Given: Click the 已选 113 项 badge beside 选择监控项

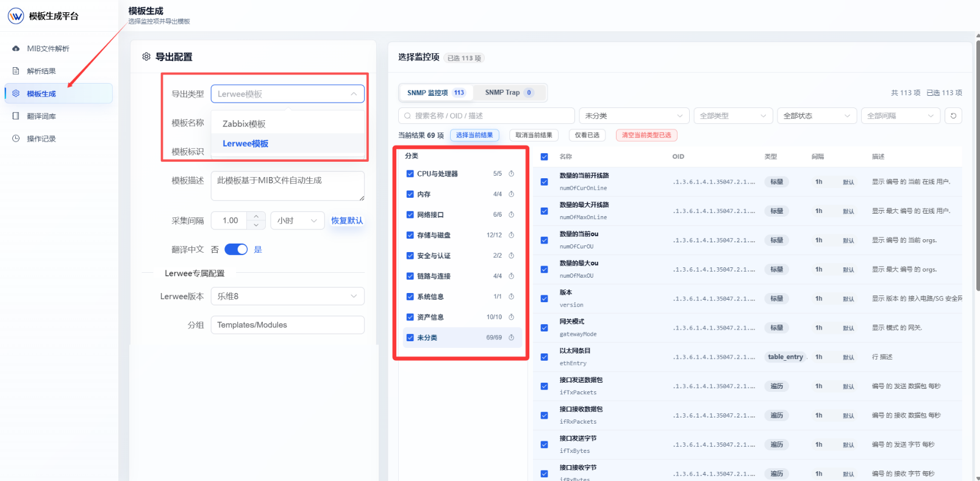Looking at the screenshot, I should tap(464, 58).
